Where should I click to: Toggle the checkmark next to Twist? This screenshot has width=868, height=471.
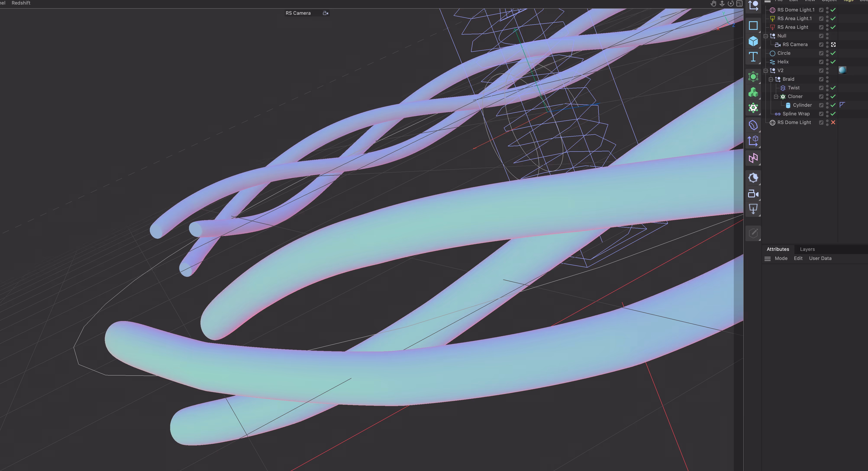(833, 88)
